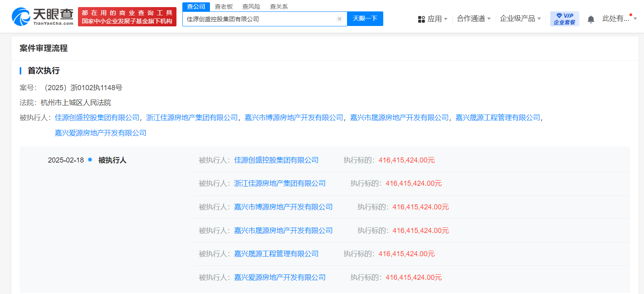Screen dimensions: 644x294
Task: Open 嘉兴晟源工程管理有限公司 in the header 被执行人 list
Action: pyautogui.click(x=498, y=118)
